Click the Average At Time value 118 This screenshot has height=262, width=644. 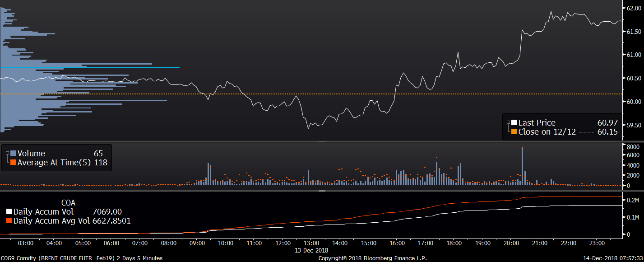[x=101, y=163]
